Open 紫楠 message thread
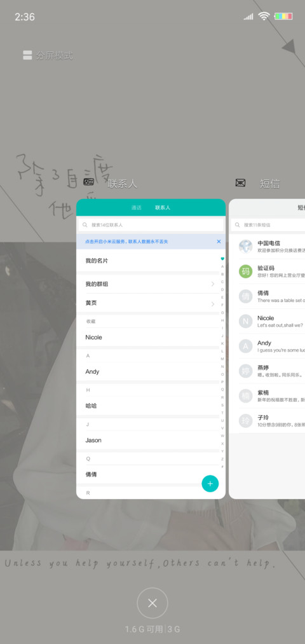This screenshot has height=644, width=305. (x=268, y=396)
